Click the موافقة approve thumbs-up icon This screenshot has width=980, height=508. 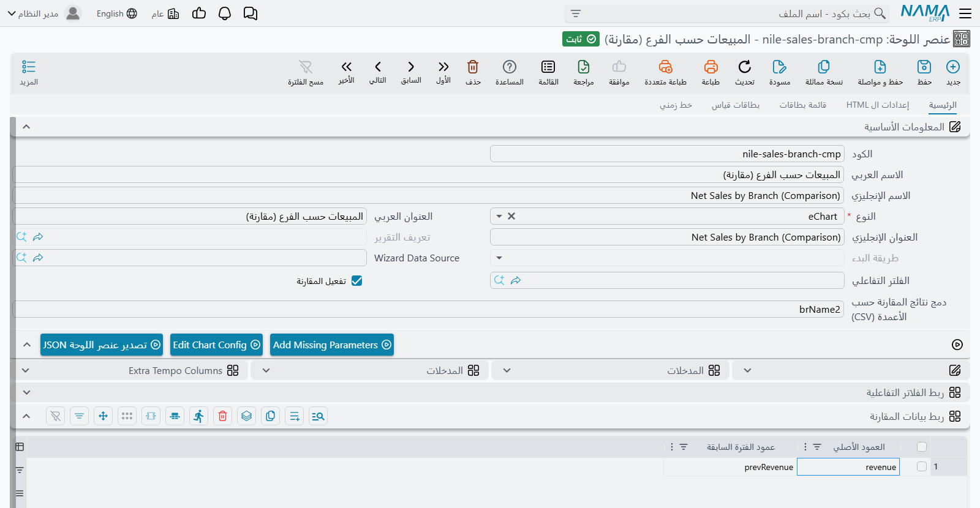(619, 67)
